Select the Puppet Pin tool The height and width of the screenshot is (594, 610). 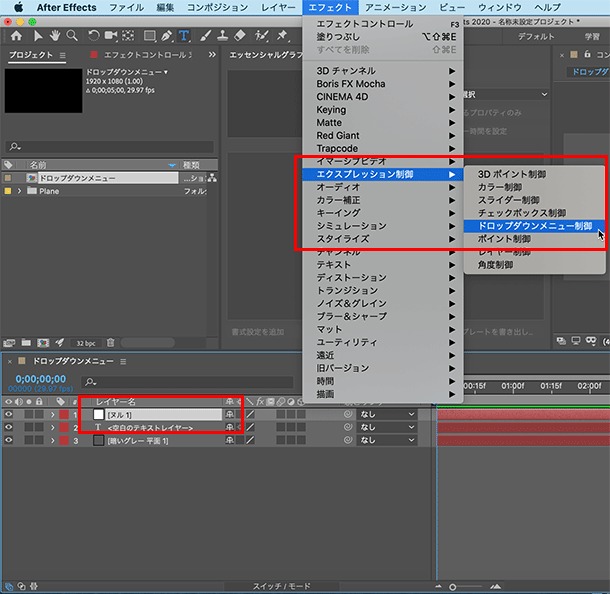[282, 36]
